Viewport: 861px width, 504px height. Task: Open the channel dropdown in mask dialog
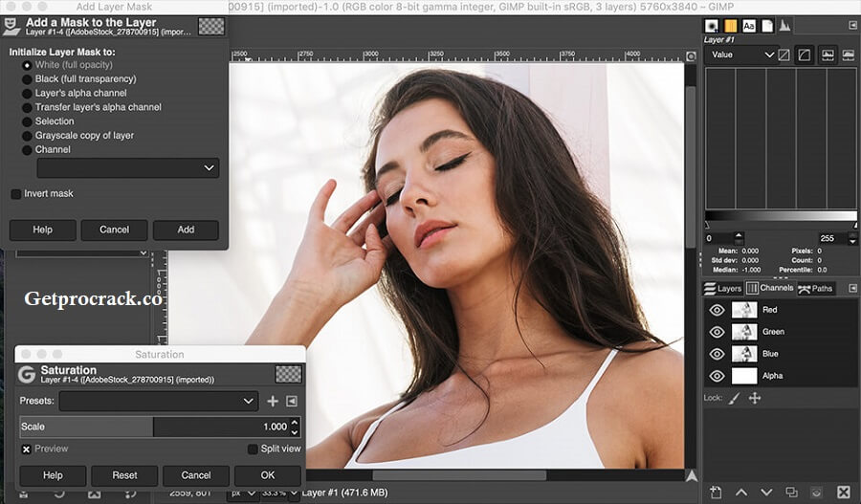coord(128,168)
